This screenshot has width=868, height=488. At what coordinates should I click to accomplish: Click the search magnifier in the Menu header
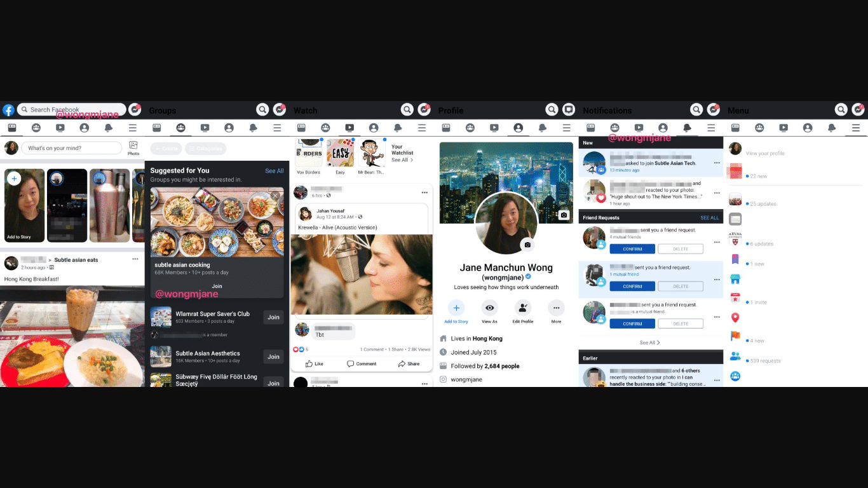[x=841, y=110]
